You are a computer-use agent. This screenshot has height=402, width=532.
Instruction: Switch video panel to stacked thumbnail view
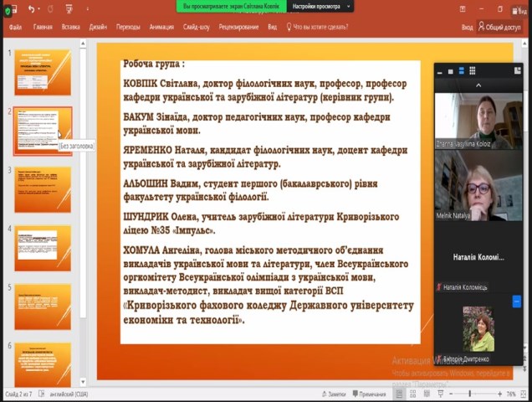[x=462, y=70]
